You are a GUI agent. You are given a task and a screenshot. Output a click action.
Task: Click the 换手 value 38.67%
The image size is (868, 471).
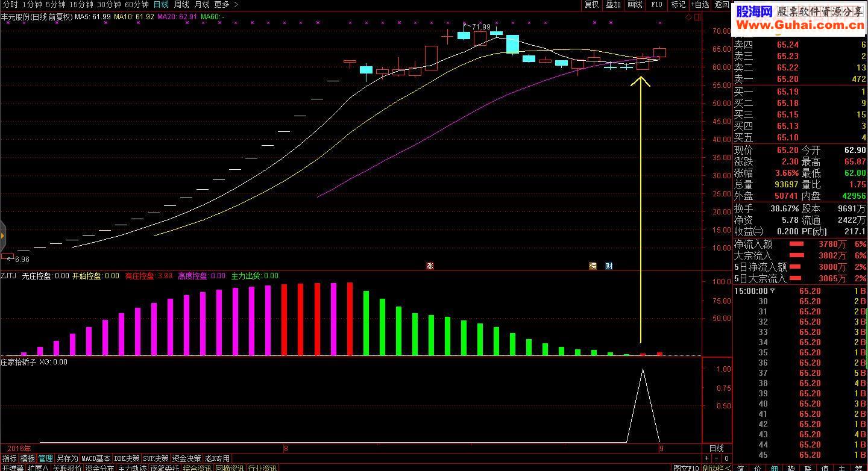[784, 209]
